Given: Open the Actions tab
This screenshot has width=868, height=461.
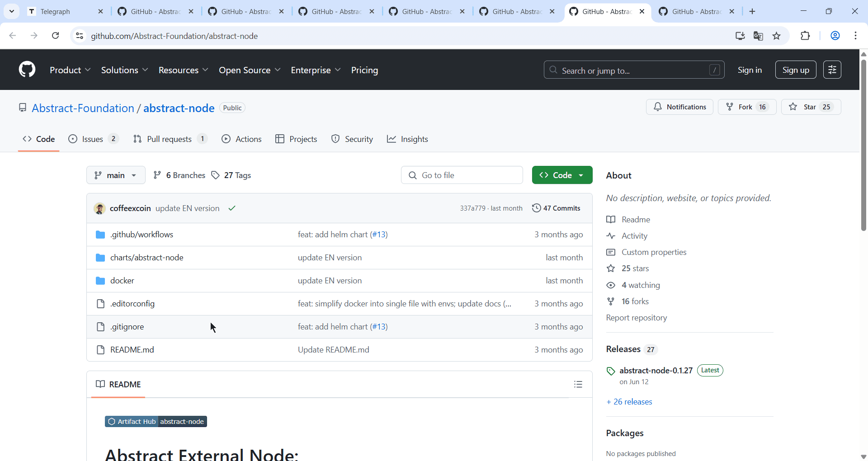Looking at the screenshot, I should pos(241,139).
